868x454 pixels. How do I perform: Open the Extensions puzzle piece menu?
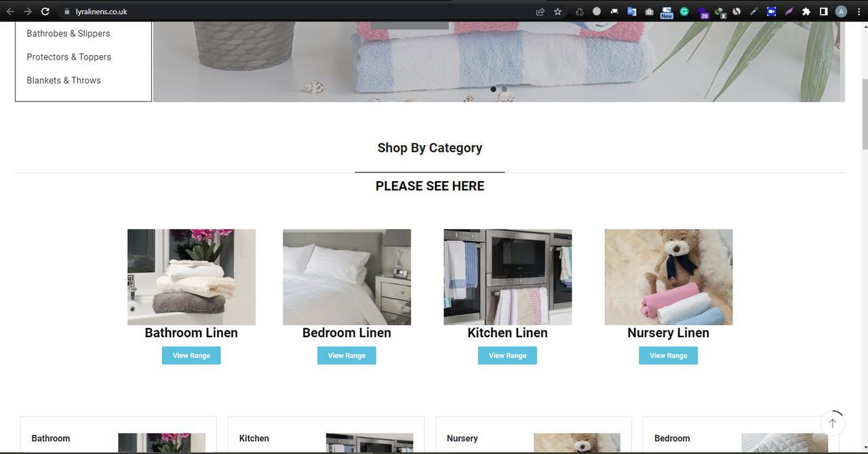click(x=806, y=12)
